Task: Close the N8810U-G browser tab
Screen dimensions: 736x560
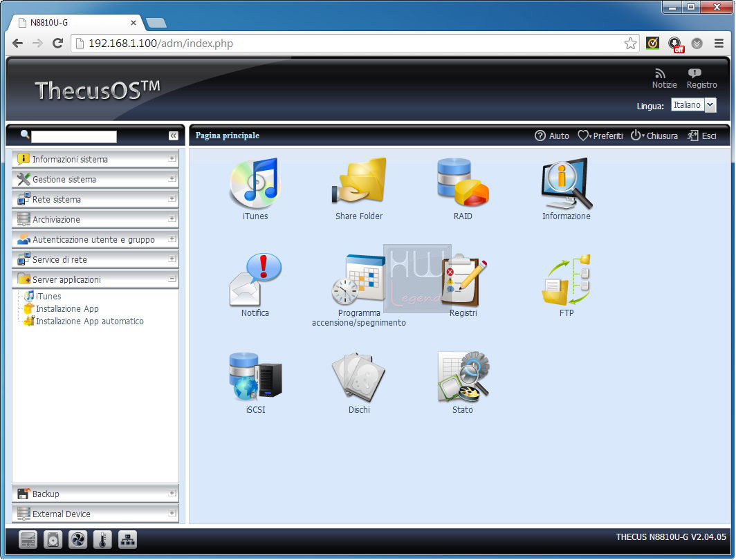Action: tap(134, 23)
